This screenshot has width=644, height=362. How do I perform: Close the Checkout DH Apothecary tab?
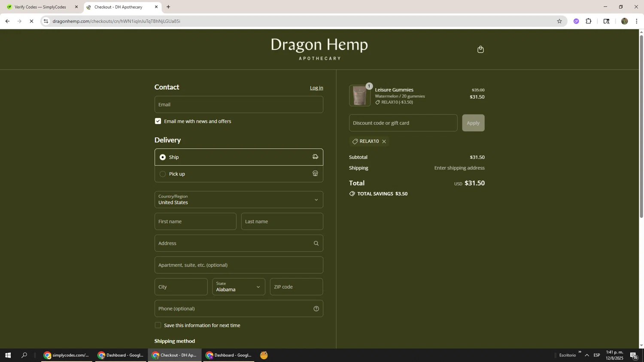click(x=156, y=7)
